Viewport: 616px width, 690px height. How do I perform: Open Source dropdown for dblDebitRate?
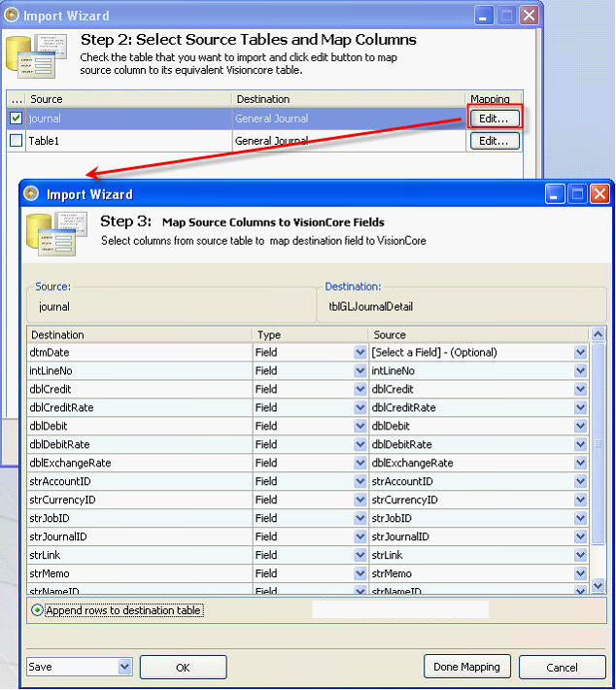(580, 445)
